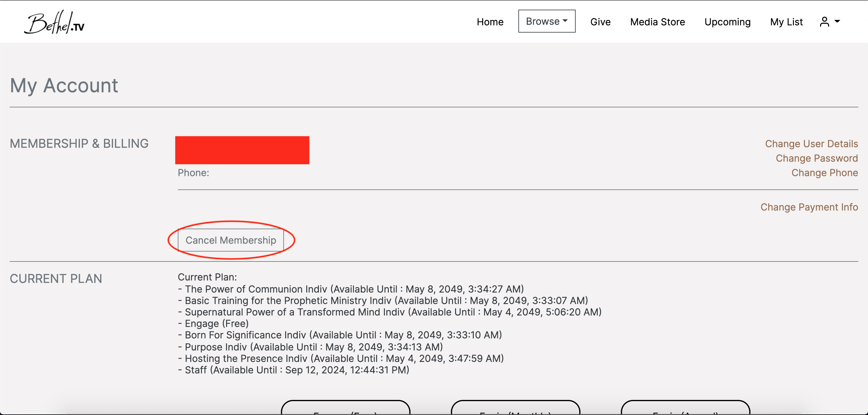The image size is (868, 415).
Task: Open the Media Store
Action: tap(657, 22)
